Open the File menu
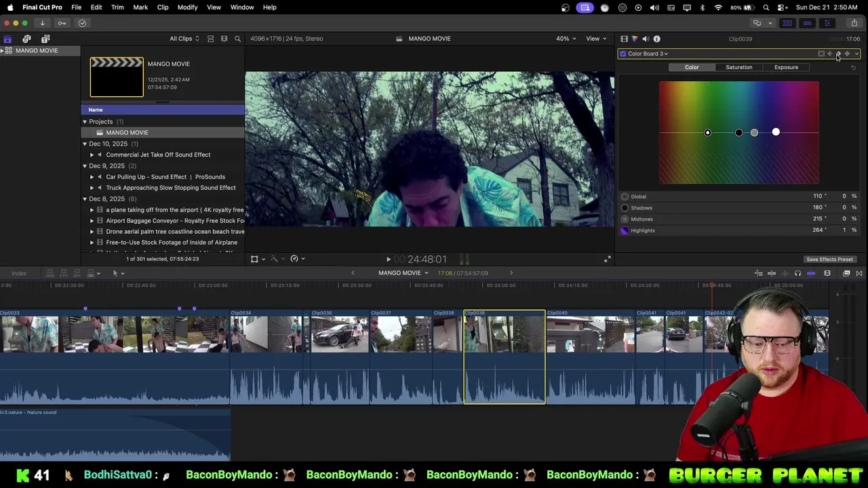The height and width of the screenshot is (488, 868). (77, 7)
